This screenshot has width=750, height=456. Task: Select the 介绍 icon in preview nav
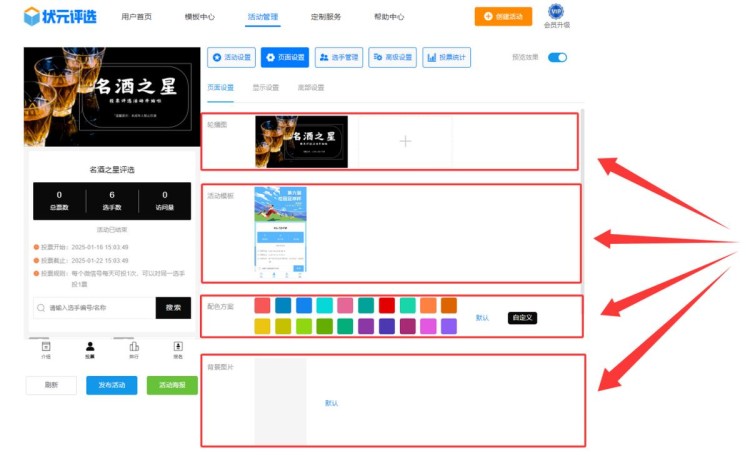[46, 349]
